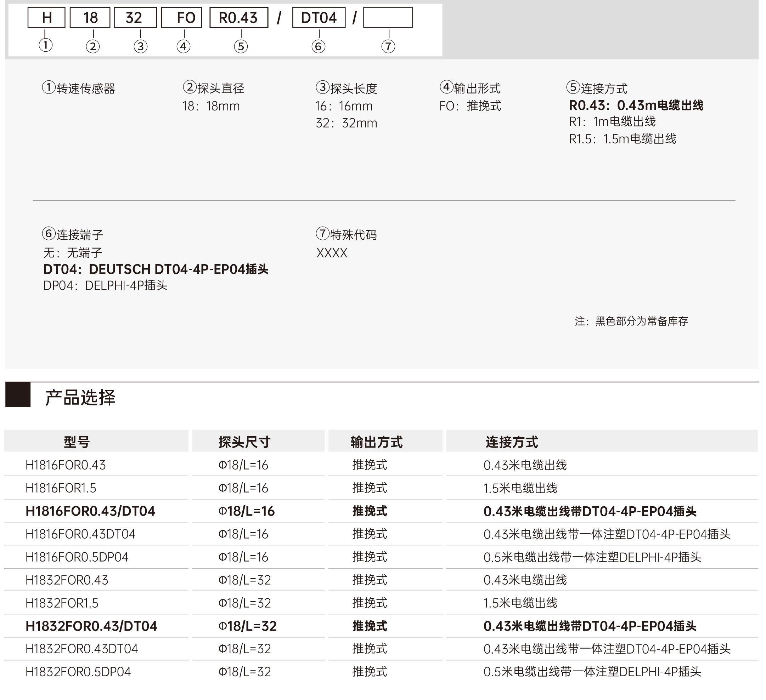
Task: Click the '输出方式' column header
Action: click(377, 442)
